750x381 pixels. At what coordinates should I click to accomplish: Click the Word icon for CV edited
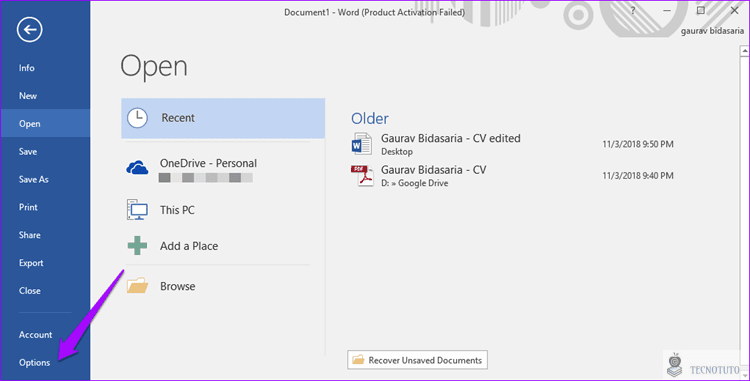coord(361,144)
